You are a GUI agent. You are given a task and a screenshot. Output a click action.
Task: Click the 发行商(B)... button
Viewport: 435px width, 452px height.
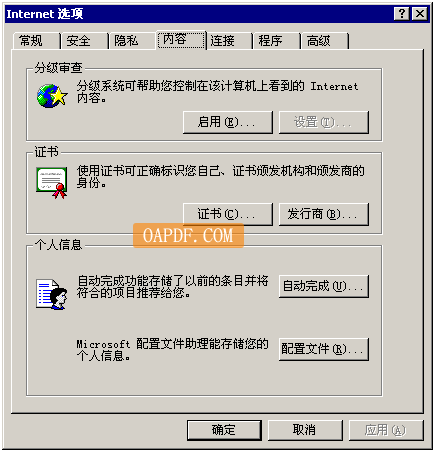(x=324, y=214)
